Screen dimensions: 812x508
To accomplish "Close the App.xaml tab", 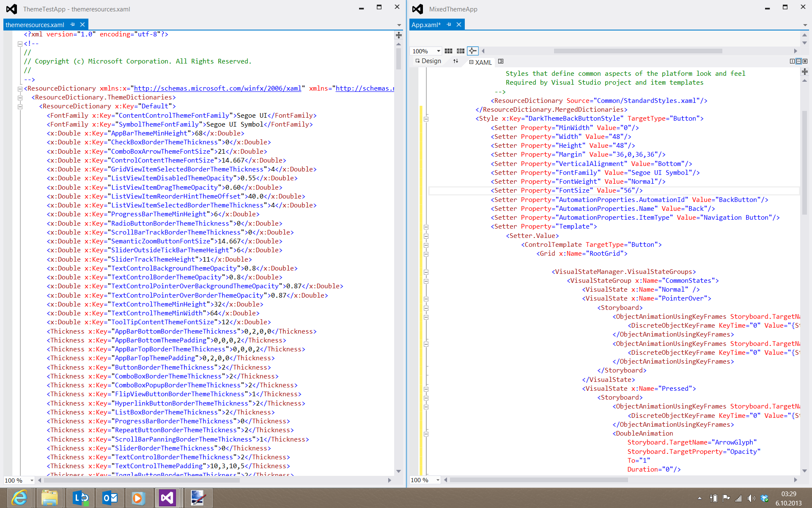I will click(458, 25).
